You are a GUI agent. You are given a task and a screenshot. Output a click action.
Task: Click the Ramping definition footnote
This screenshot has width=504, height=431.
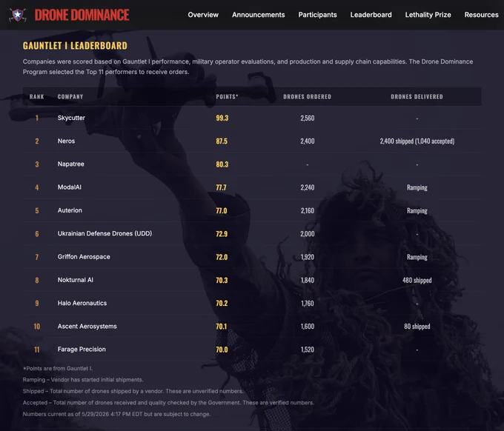coord(83,380)
